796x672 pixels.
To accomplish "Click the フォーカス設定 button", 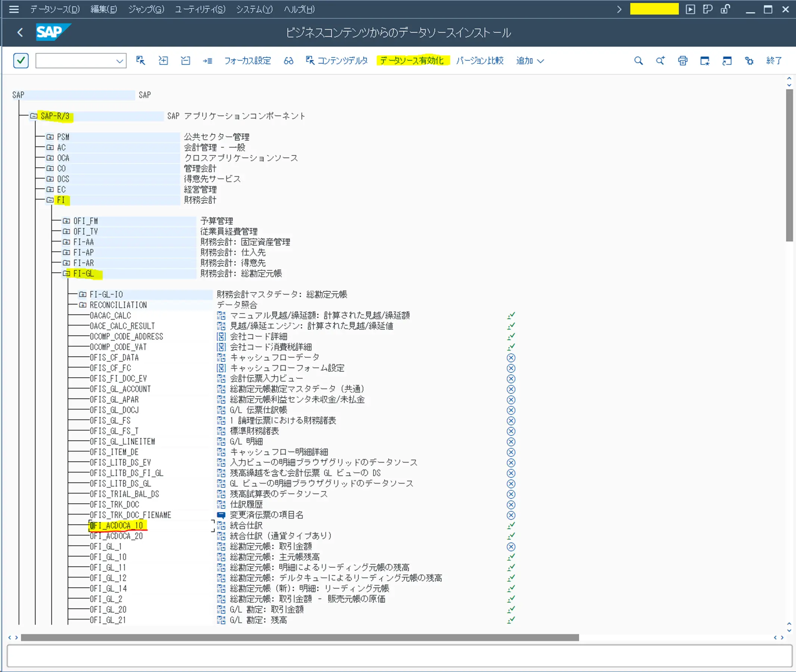I will click(247, 60).
